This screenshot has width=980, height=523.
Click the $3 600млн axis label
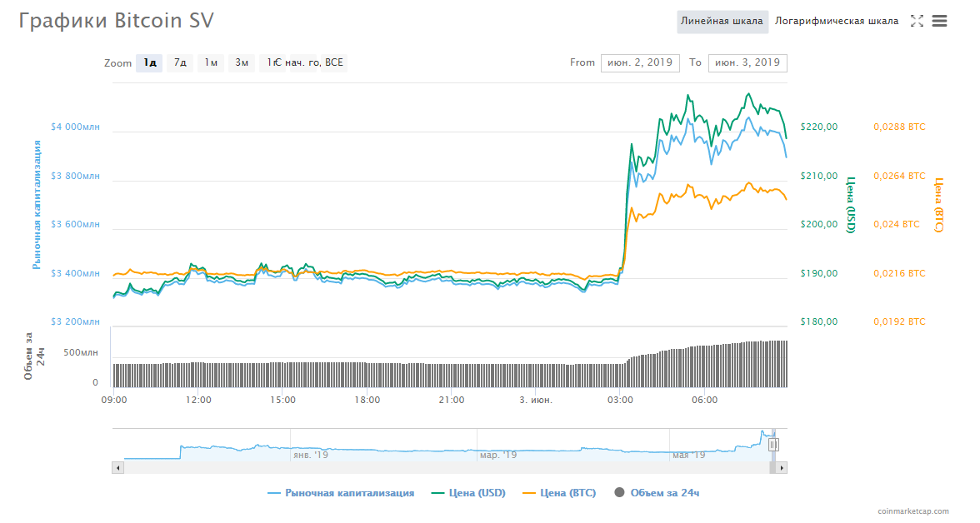point(75,224)
